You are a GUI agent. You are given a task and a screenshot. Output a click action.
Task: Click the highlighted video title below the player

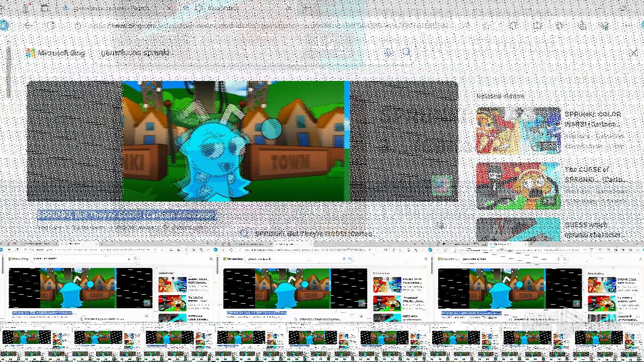pyautogui.click(x=127, y=215)
